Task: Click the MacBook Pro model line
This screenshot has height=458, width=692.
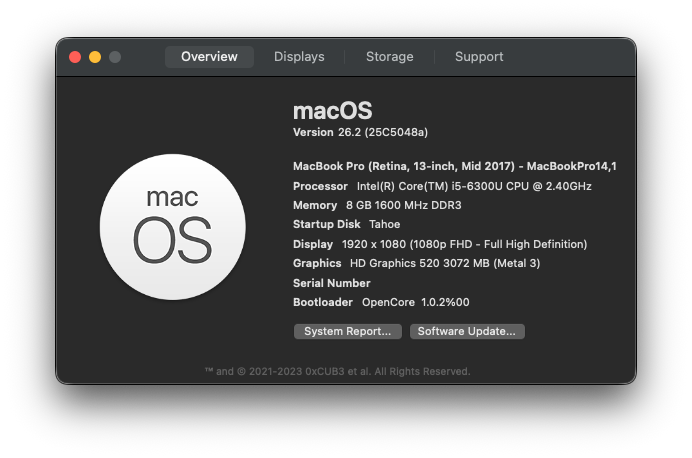Action: click(x=455, y=166)
